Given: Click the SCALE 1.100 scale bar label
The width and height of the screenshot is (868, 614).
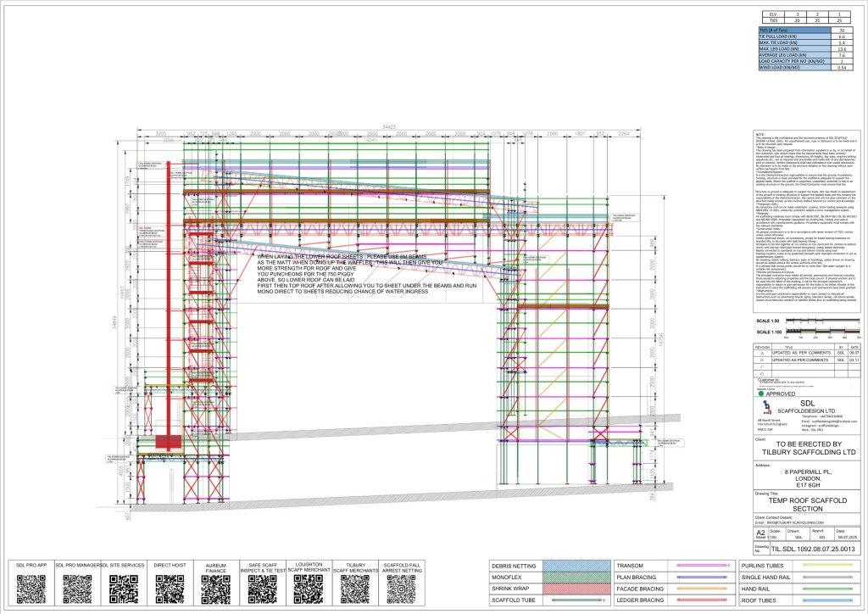Looking at the screenshot, I should [x=769, y=332].
